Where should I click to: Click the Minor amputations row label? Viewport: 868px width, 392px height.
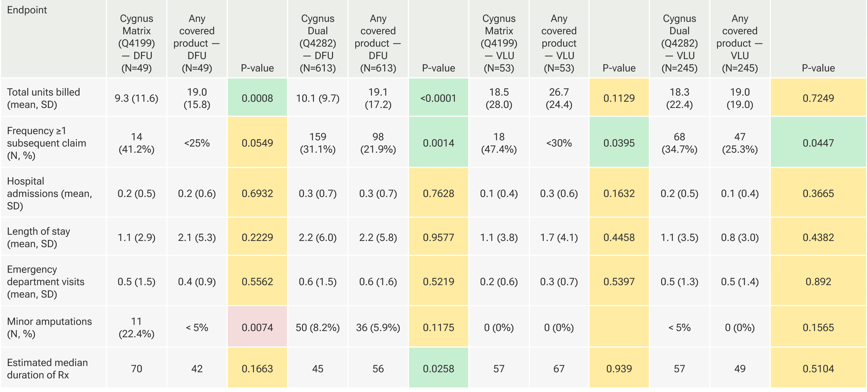49,327
